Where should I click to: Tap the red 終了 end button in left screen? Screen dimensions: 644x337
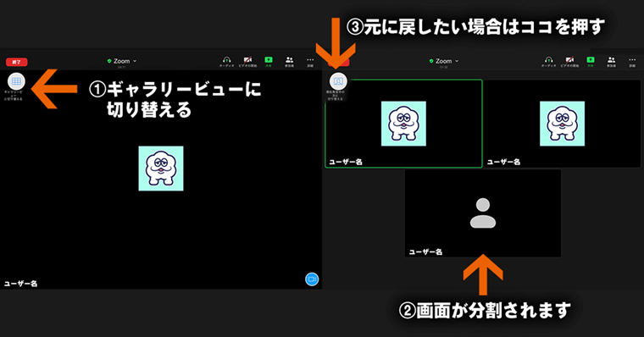coord(16,62)
